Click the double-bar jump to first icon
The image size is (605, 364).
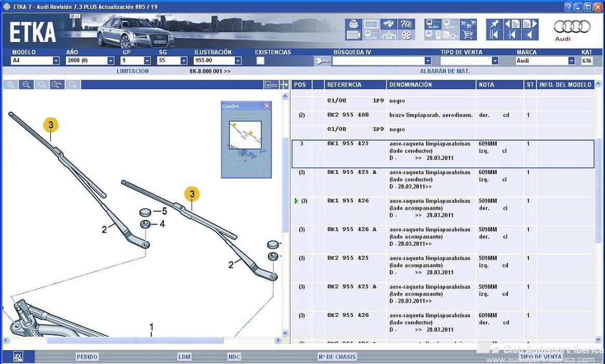(x=494, y=35)
